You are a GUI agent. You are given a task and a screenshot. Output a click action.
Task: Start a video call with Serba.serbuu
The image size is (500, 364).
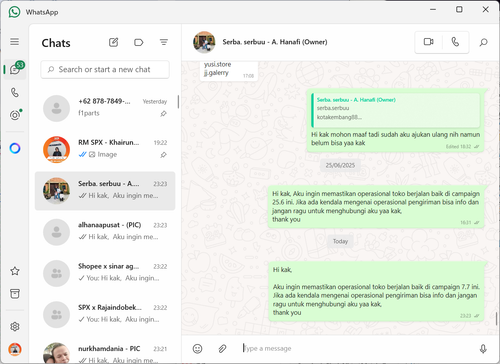[429, 42]
